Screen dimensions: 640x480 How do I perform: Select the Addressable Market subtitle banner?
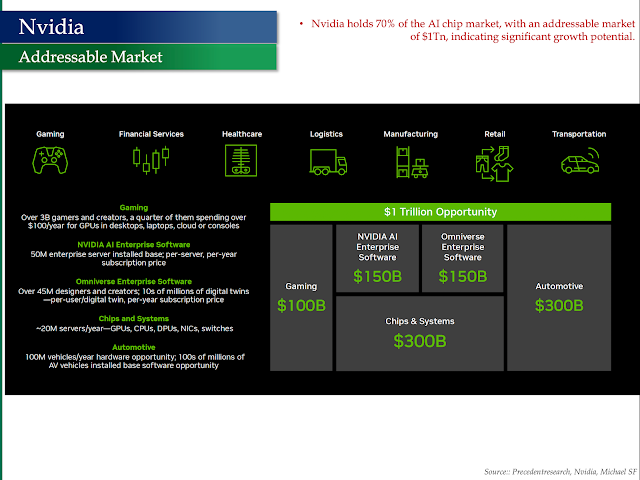point(139,57)
